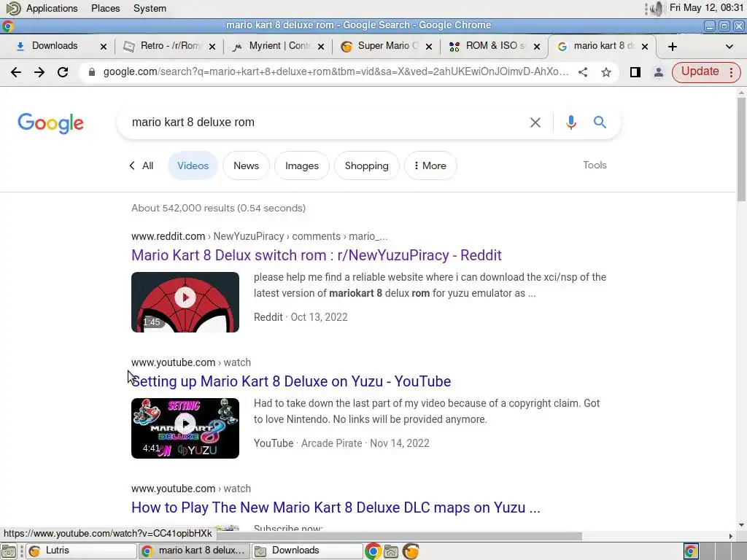Launch Chrome from the taskbar launcher icon
Viewport: 747px width, 560px height.
[373, 551]
